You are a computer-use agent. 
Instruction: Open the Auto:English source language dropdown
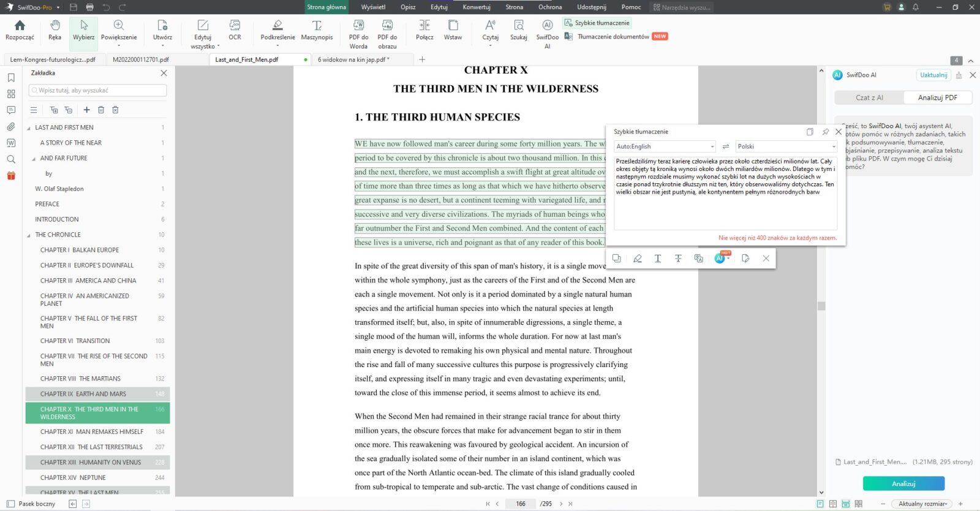point(665,146)
